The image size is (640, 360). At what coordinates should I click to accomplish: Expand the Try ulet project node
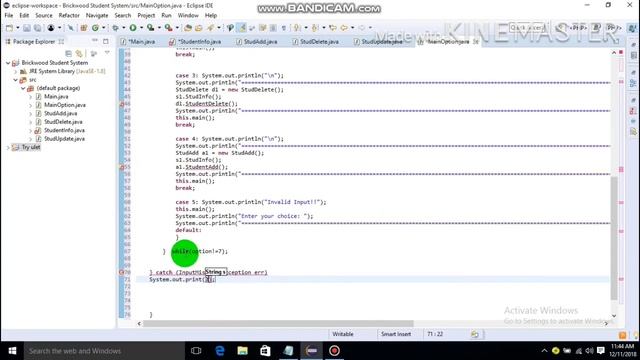[8, 147]
